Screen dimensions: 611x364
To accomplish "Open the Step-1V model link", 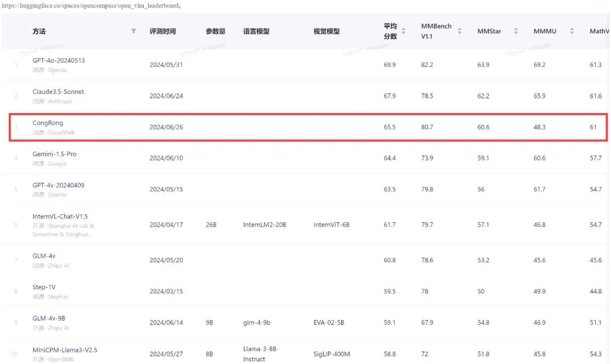I will point(44,287).
